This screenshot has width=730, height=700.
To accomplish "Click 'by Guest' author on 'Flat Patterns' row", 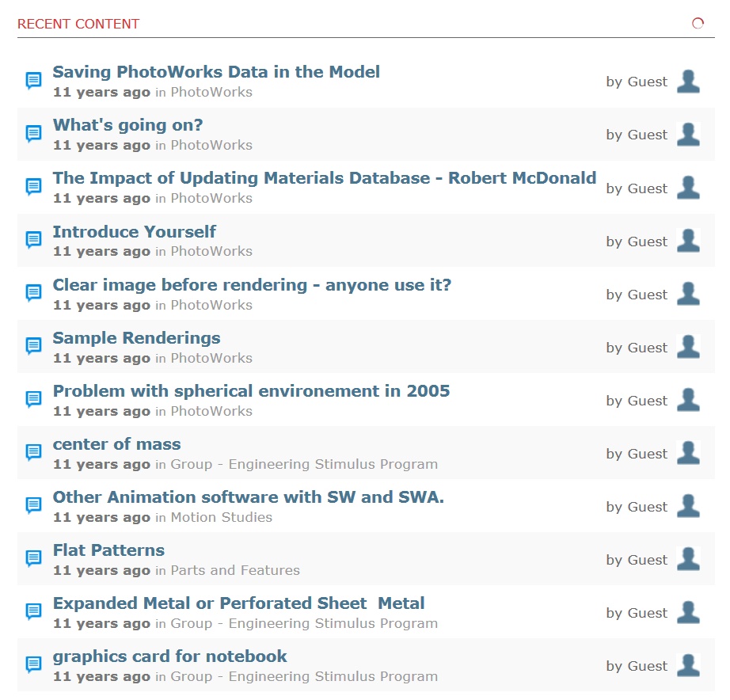I will point(637,560).
